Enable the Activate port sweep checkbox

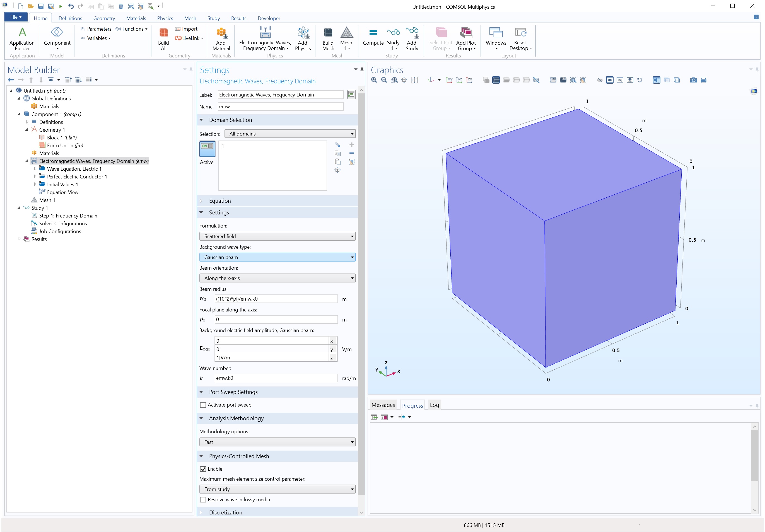[x=203, y=405]
